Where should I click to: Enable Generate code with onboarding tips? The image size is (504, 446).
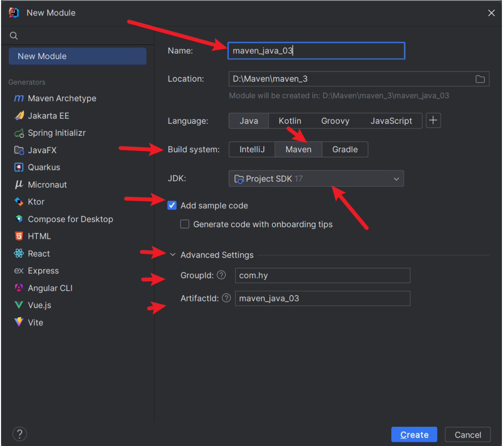tap(185, 224)
